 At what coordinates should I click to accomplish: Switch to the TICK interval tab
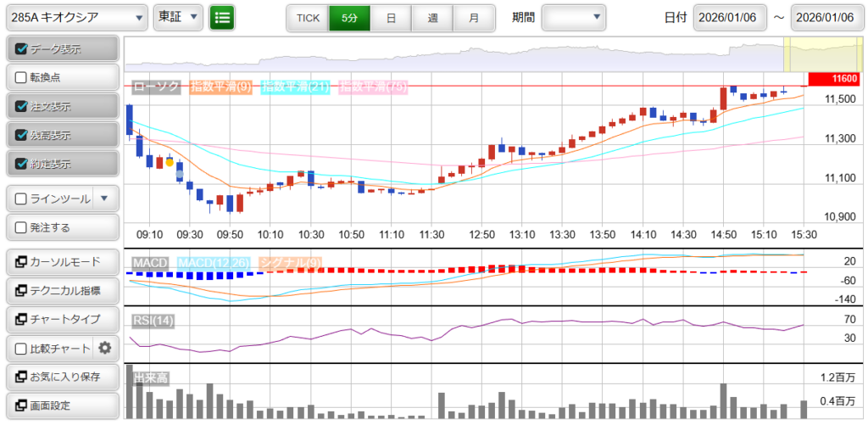[x=308, y=17]
